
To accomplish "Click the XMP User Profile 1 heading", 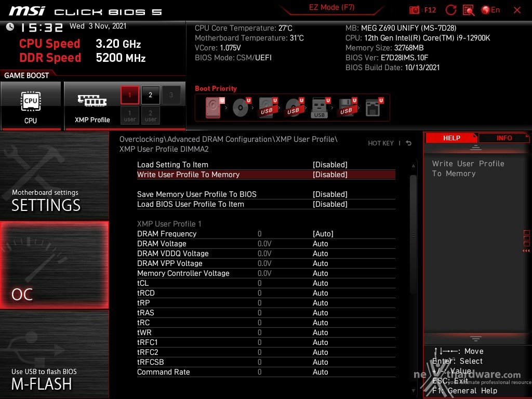I will 169,224.
